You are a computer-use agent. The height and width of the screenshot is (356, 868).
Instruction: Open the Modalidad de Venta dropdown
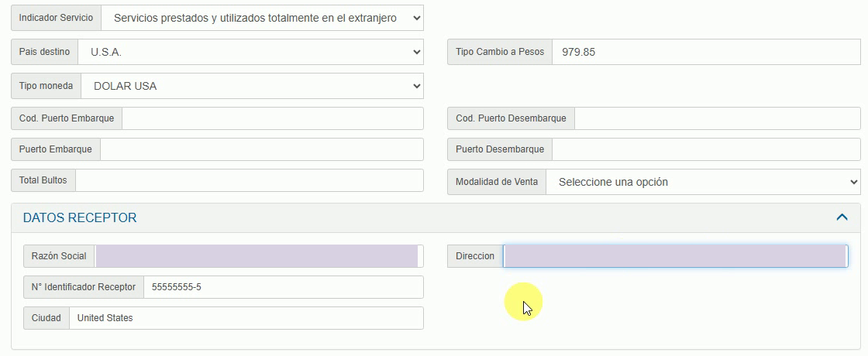[703, 182]
